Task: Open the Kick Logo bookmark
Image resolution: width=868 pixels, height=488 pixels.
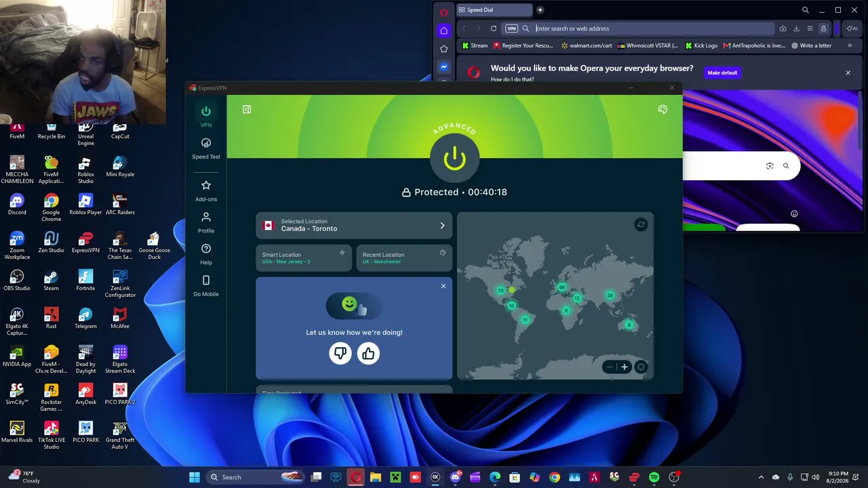Action: click(x=702, y=45)
